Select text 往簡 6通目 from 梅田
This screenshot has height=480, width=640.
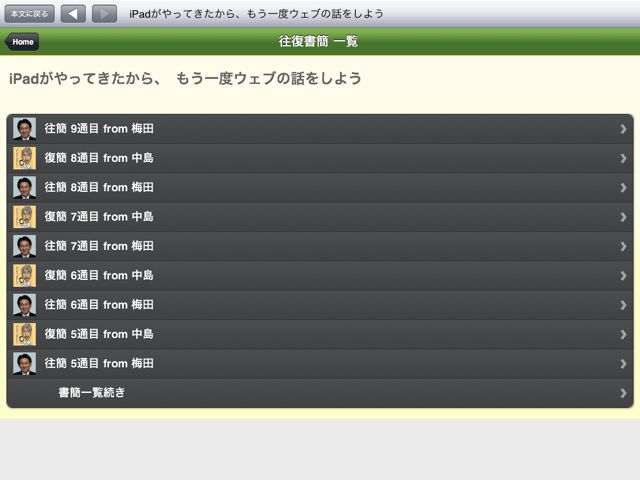coord(99,305)
